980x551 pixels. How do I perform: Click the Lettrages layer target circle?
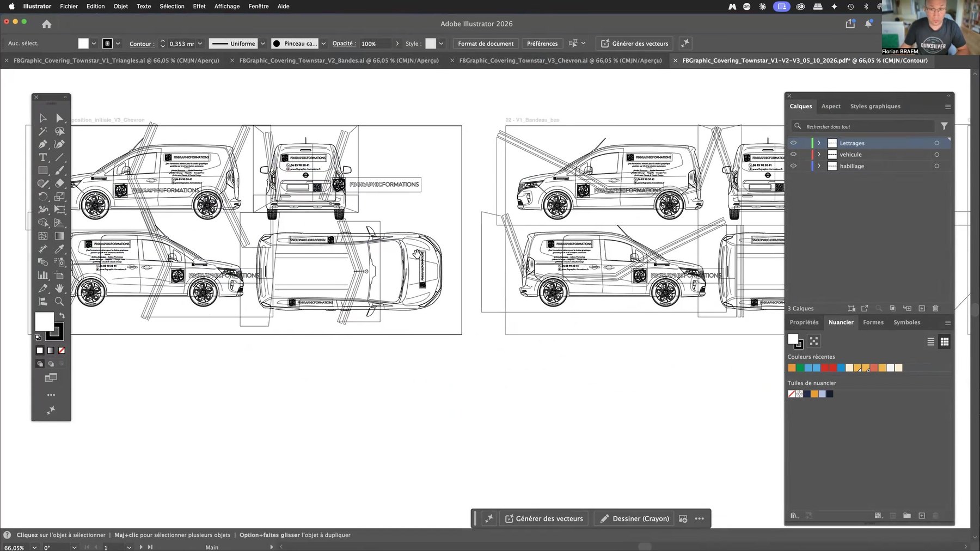click(937, 143)
